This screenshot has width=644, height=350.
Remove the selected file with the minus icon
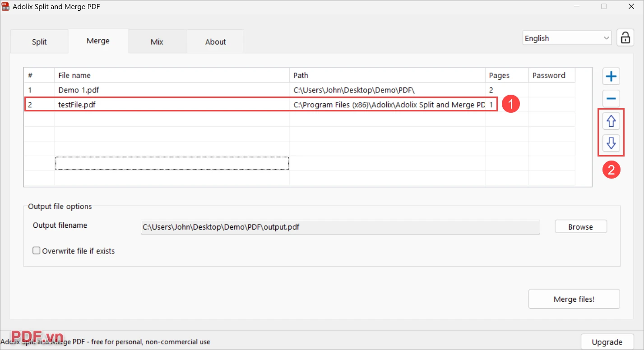611,98
